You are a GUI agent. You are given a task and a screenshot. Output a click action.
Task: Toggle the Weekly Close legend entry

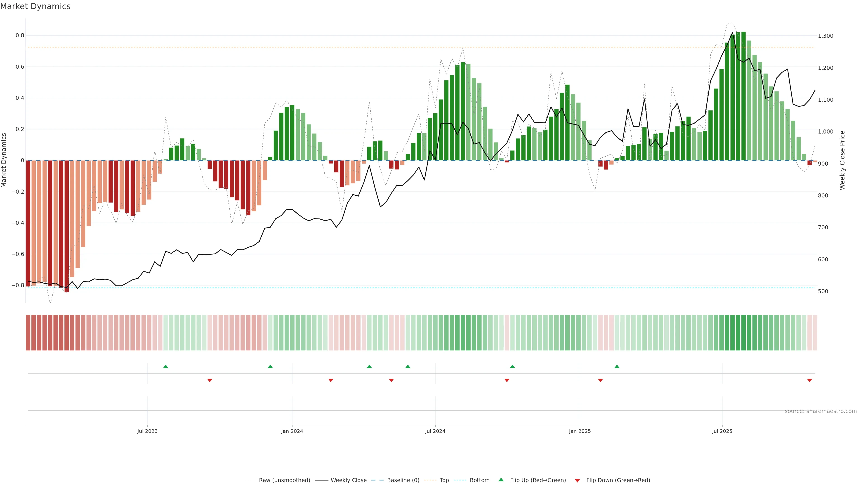pos(348,480)
